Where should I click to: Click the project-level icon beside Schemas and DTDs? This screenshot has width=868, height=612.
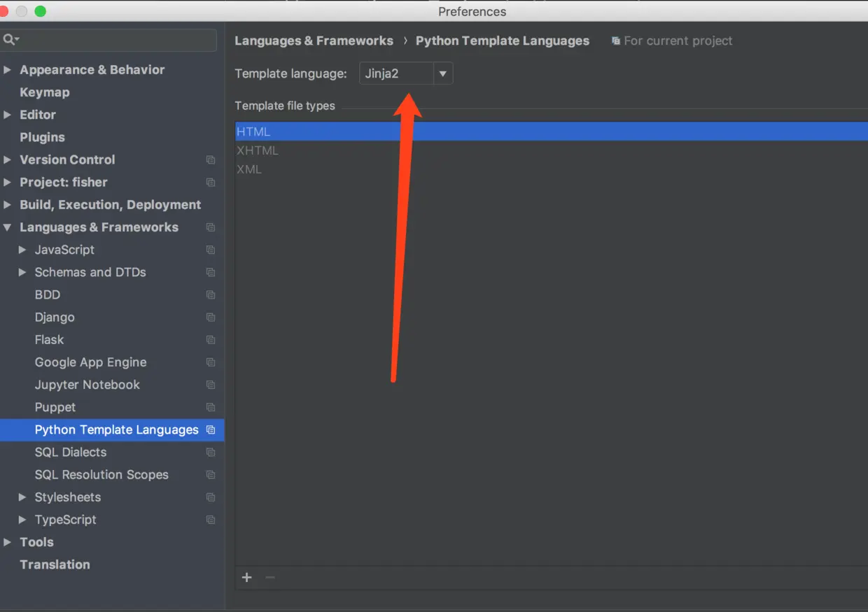click(x=210, y=272)
